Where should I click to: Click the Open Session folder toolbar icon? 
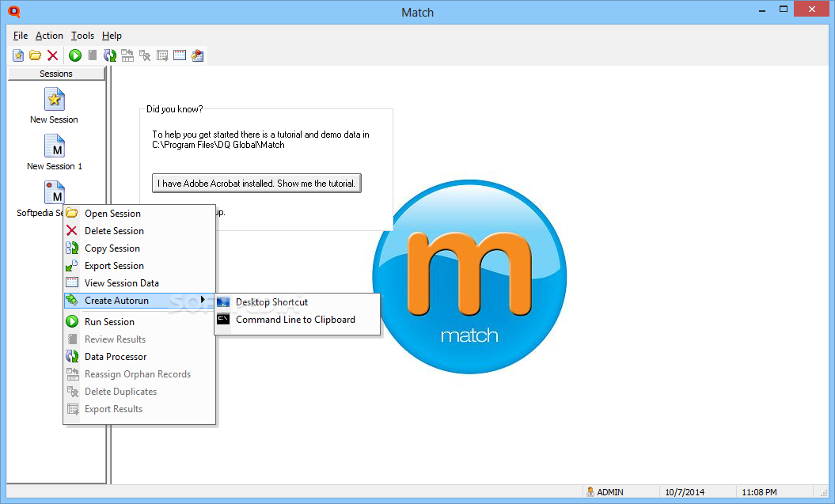tap(35, 55)
